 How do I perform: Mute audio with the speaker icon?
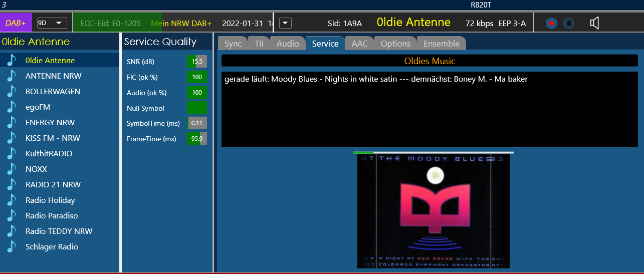click(x=594, y=23)
